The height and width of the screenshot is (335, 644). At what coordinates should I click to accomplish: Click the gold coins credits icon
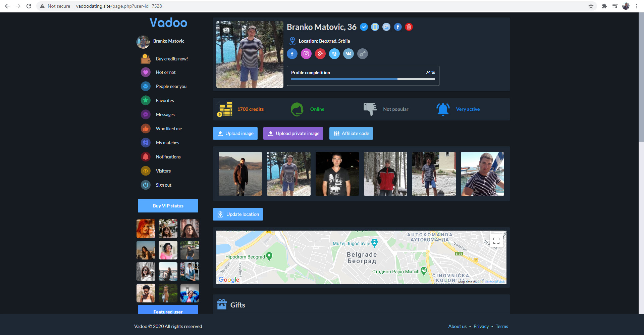225,109
